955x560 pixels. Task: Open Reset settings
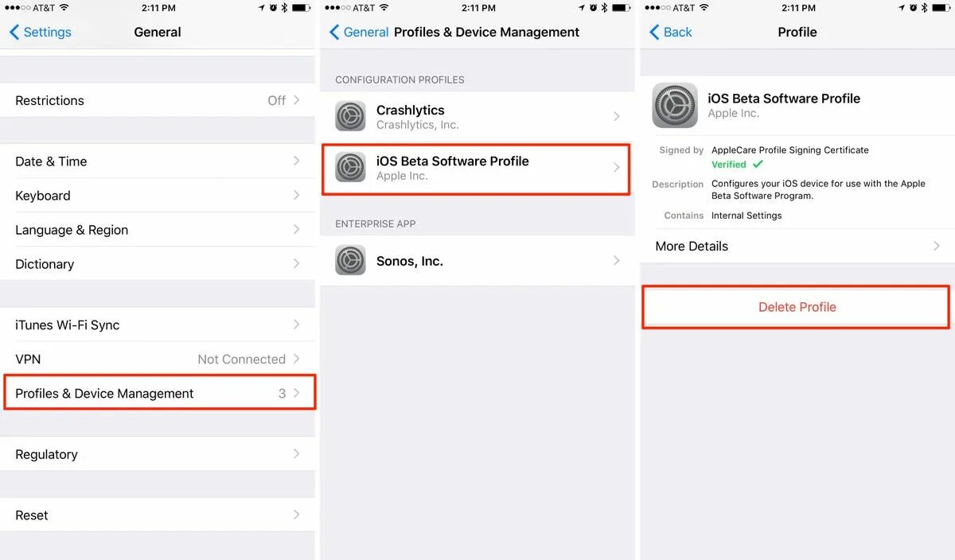(158, 515)
